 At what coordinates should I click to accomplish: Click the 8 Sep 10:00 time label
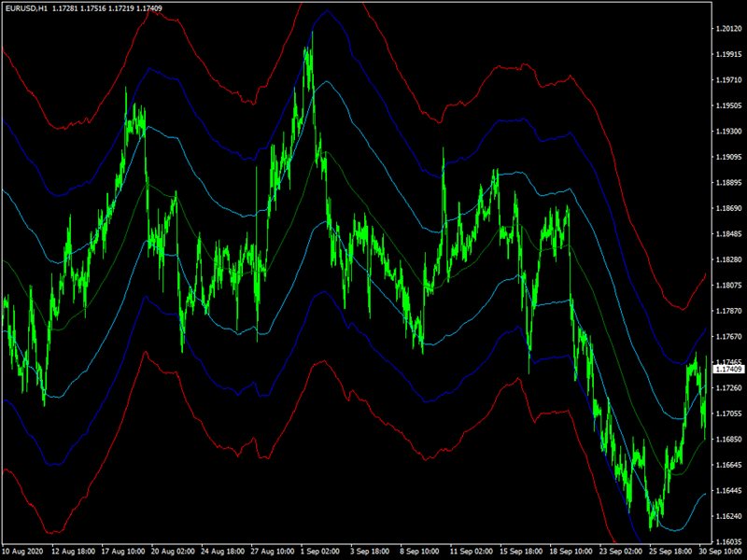[419, 552]
